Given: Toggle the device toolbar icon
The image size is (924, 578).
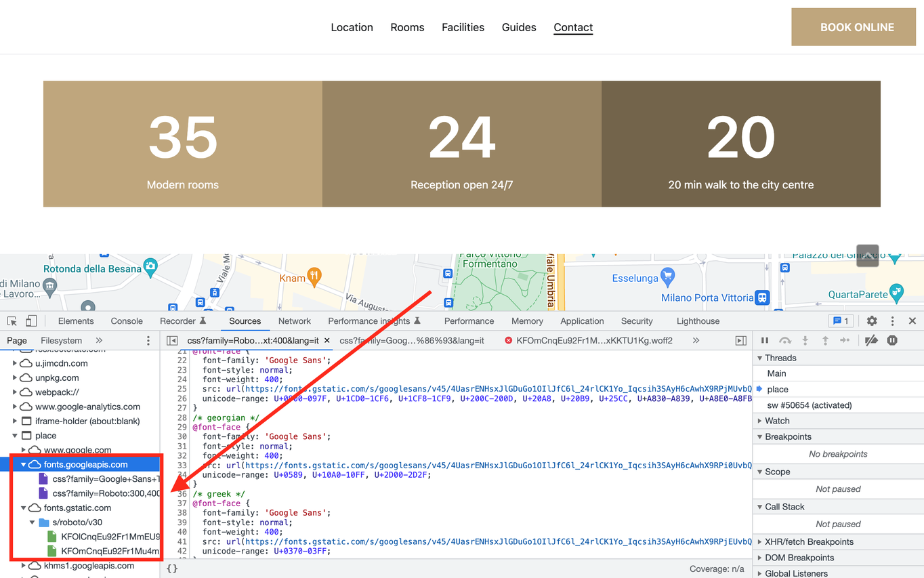Looking at the screenshot, I should click(x=31, y=321).
